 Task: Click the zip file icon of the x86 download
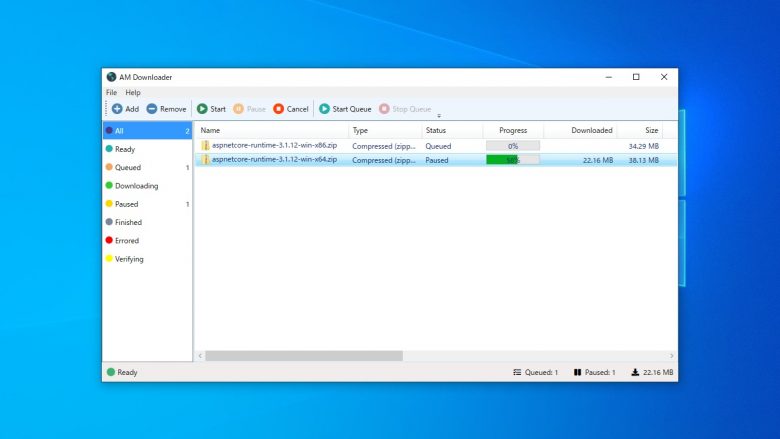coord(205,146)
